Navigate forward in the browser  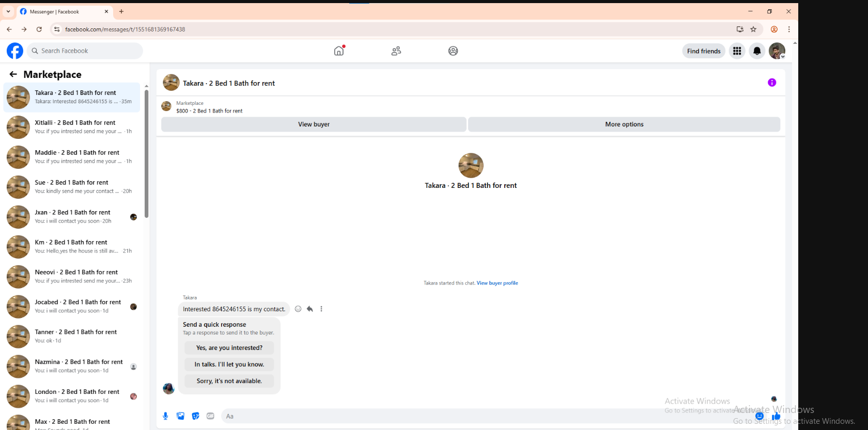coord(24,29)
